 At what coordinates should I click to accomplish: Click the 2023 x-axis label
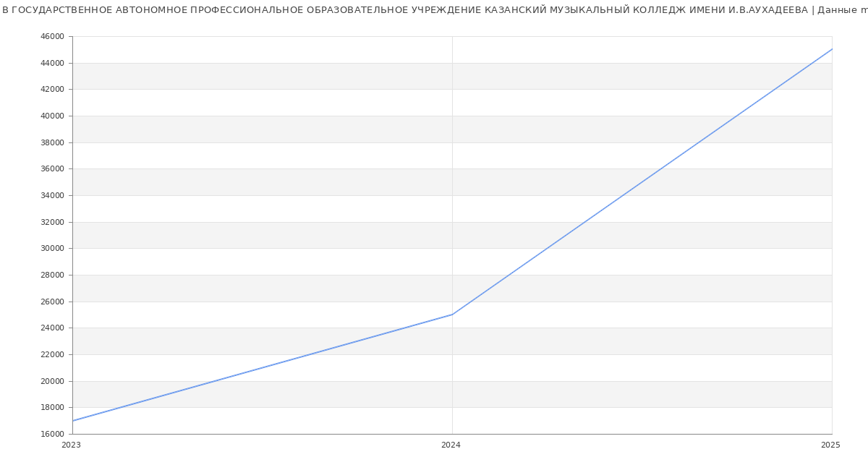(x=72, y=445)
